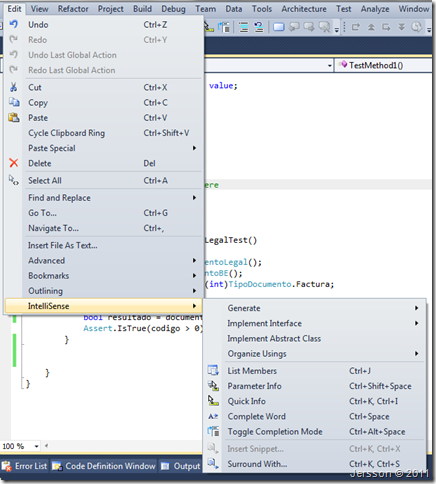Click toolbar Toggle Completion Mode icon
The image size is (436, 484).
[224, 27]
